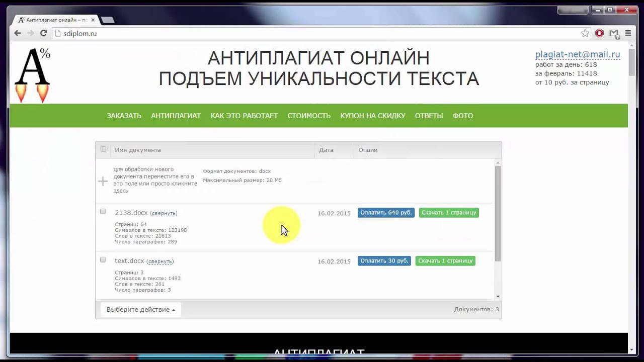Click the работ за день: 618 text

pyautogui.click(x=566, y=65)
